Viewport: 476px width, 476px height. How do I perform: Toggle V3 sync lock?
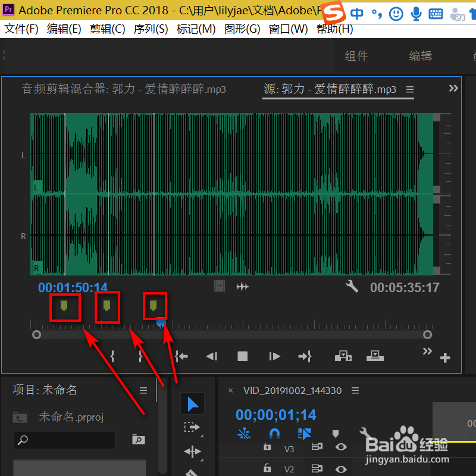[x=317, y=447]
